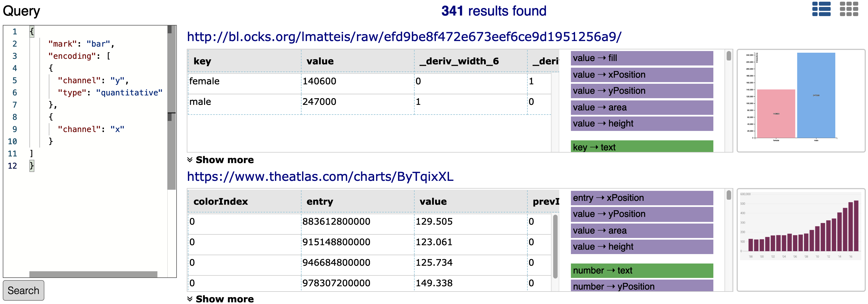
Task: Expand Show more under second result
Action: 220,299
